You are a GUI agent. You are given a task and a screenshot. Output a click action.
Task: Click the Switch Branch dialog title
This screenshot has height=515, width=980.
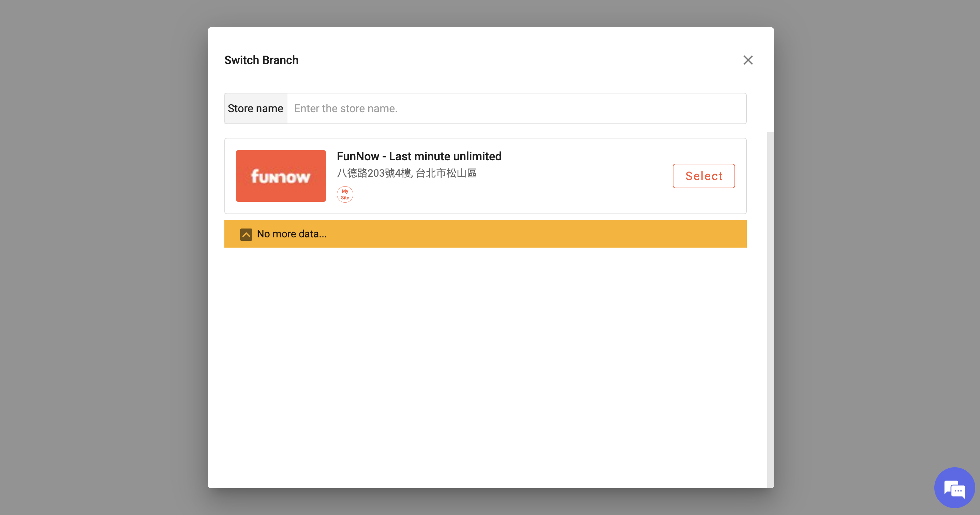(x=261, y=60)
